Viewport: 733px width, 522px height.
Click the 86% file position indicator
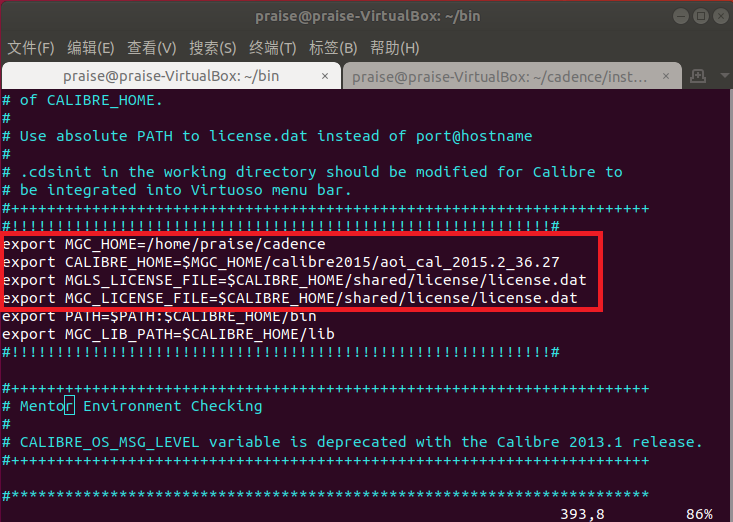699,514
